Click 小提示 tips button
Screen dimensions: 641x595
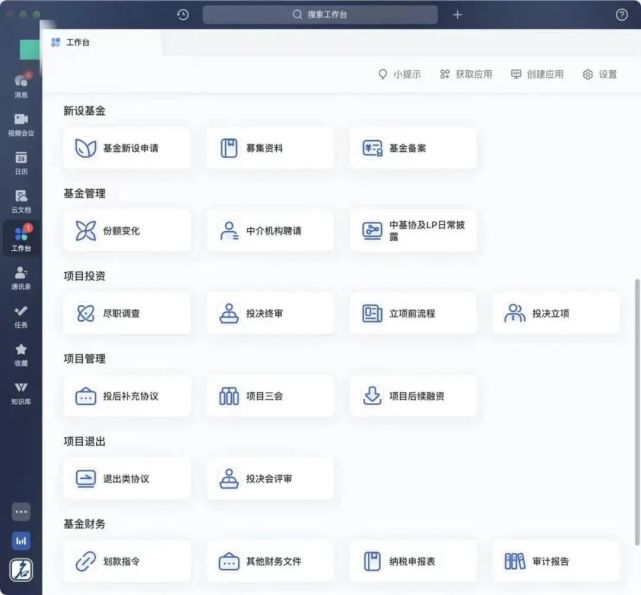400,74
